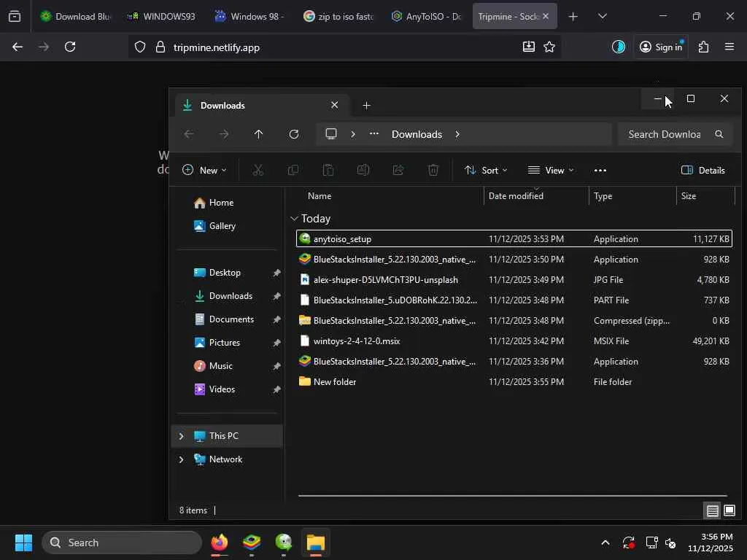Show hidden system tray icons
Viewport: 747px width, 560px height.
coord(605,542)
